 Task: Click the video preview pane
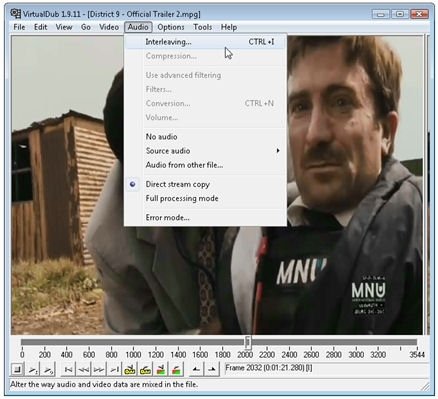pos(217,185)
